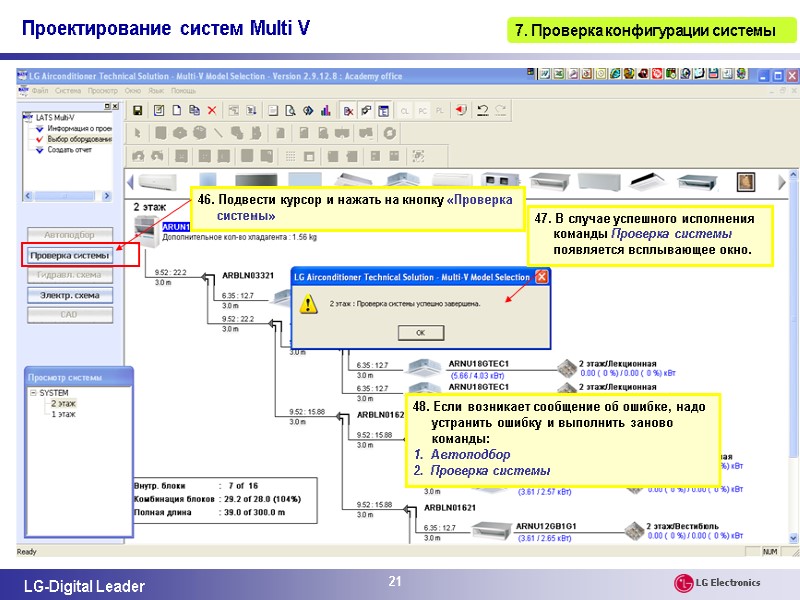Open the Система menu
800x600 pixels.
click(68, 91)
